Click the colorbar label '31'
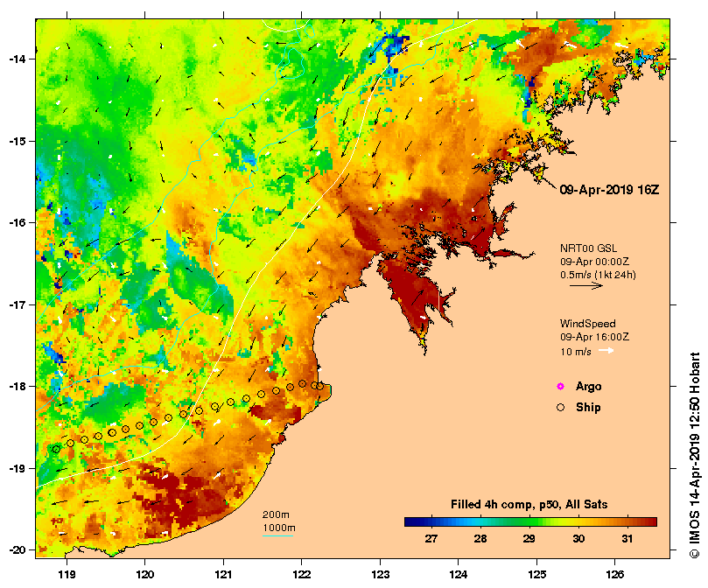708x588 pixels. point(627,539)
